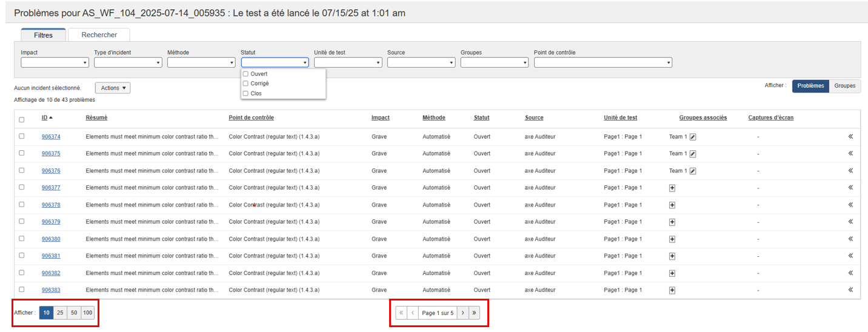This screenshot has width=868, height=332.
Task: Click edit group icon for issue 906374
Action: (693, 137)
